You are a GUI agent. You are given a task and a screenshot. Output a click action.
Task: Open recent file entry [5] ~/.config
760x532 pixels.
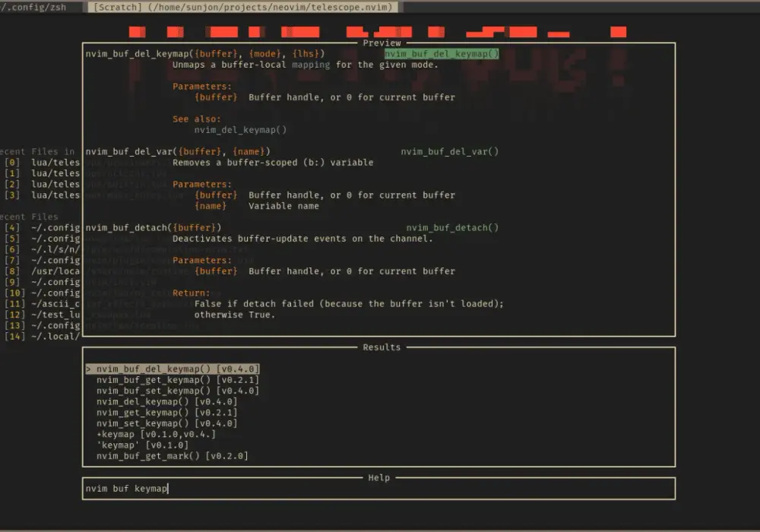(x=42, y=239)
